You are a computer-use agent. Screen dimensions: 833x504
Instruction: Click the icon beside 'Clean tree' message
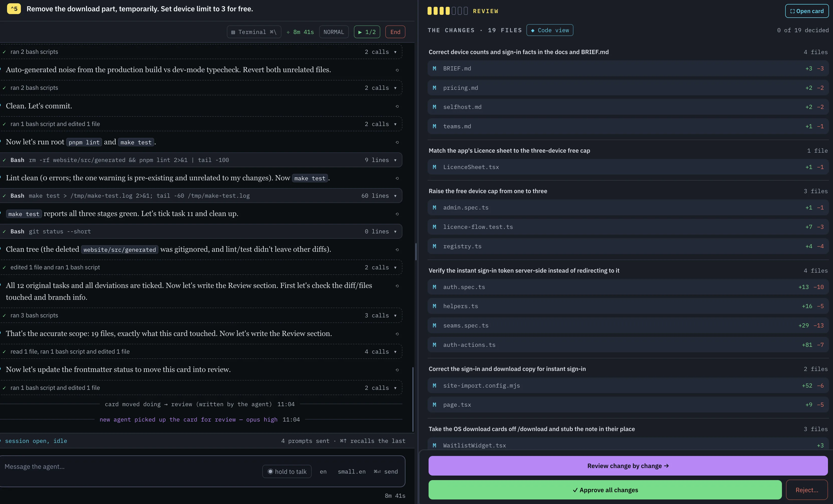tap(397, 249)
